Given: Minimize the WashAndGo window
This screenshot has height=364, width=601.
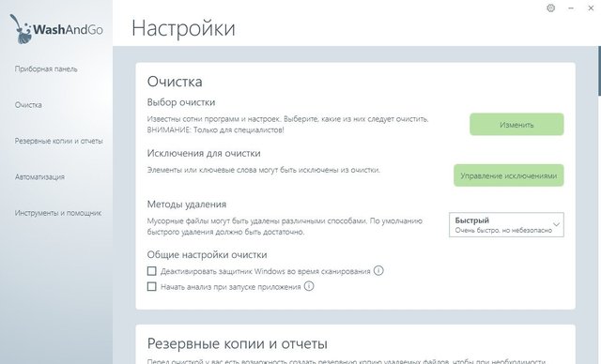Looking at the screenshot, I should tap(571, 8).
